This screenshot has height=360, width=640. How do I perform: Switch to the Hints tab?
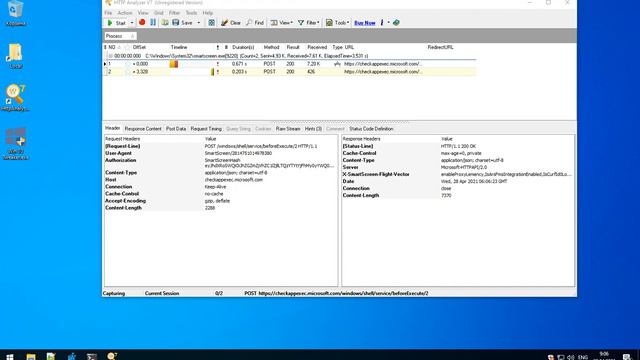click(x=313, y=129)
